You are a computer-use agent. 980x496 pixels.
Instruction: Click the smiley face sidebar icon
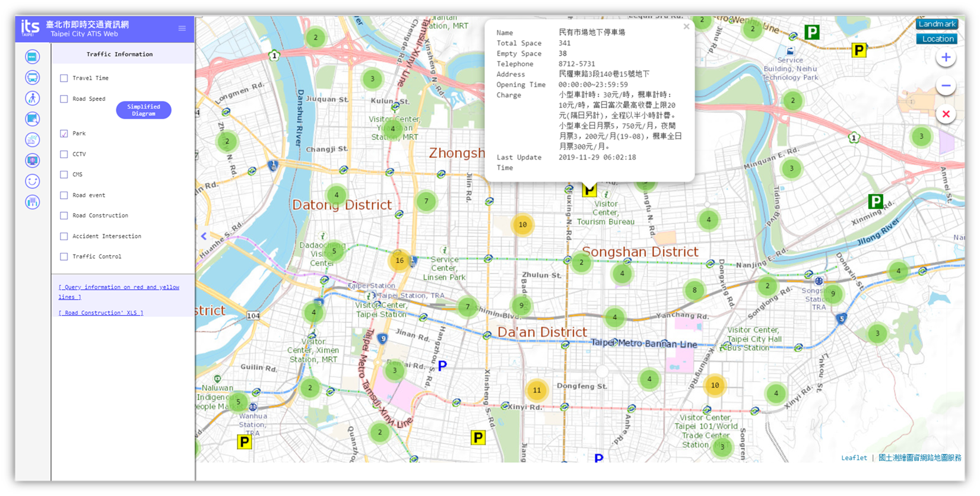pyautogui.click(x=33, y=182)
